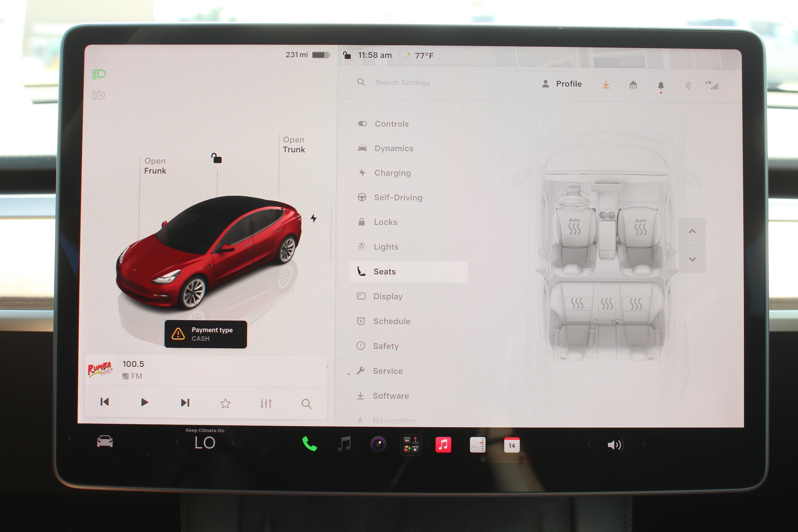Open the Profile selector

[x=562, y=84]
